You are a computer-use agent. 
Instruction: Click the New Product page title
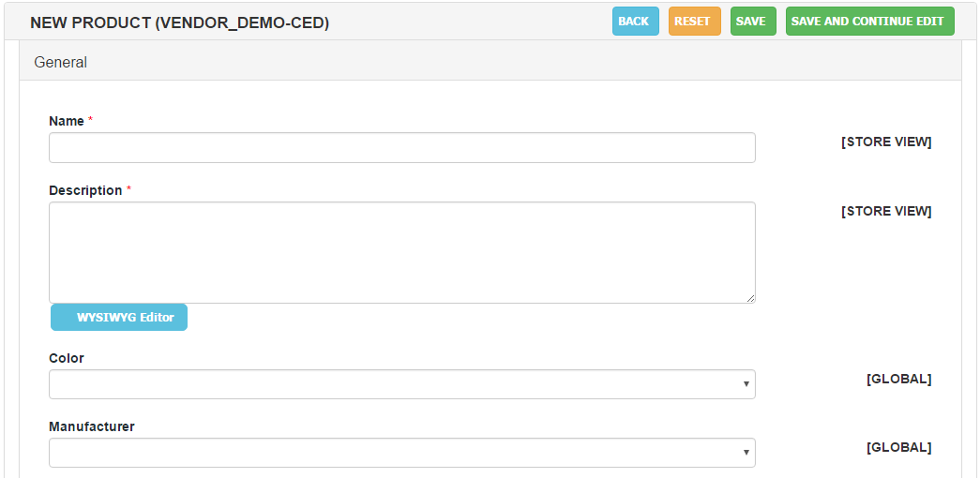(x=179, y=23)
